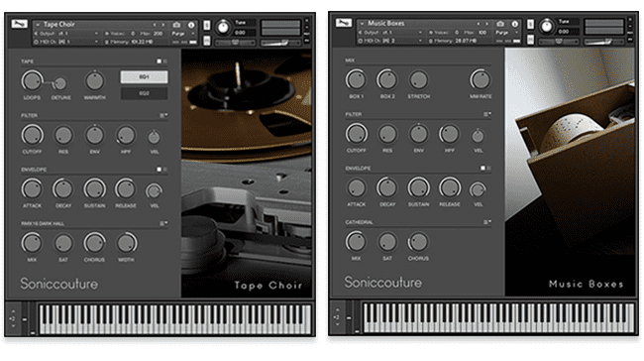Go to previous instrument arrow in Music Boxes header

(x=479, y=24)
